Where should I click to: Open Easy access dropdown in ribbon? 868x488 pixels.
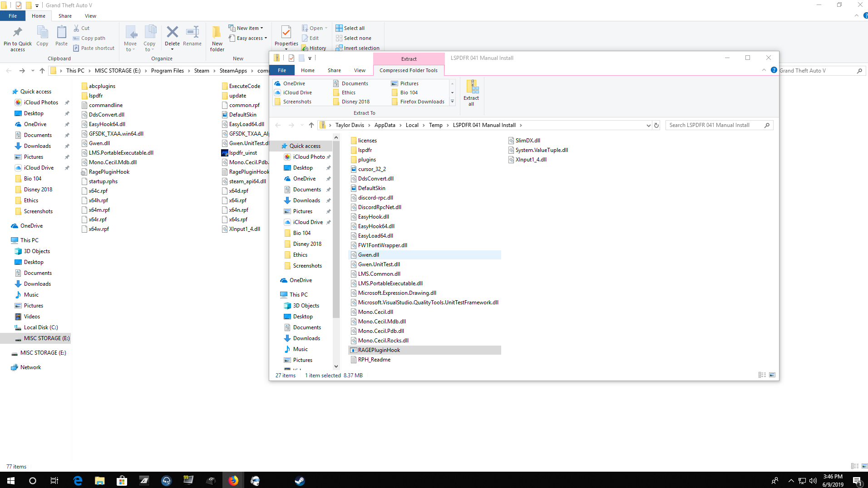tap(248, 38)
